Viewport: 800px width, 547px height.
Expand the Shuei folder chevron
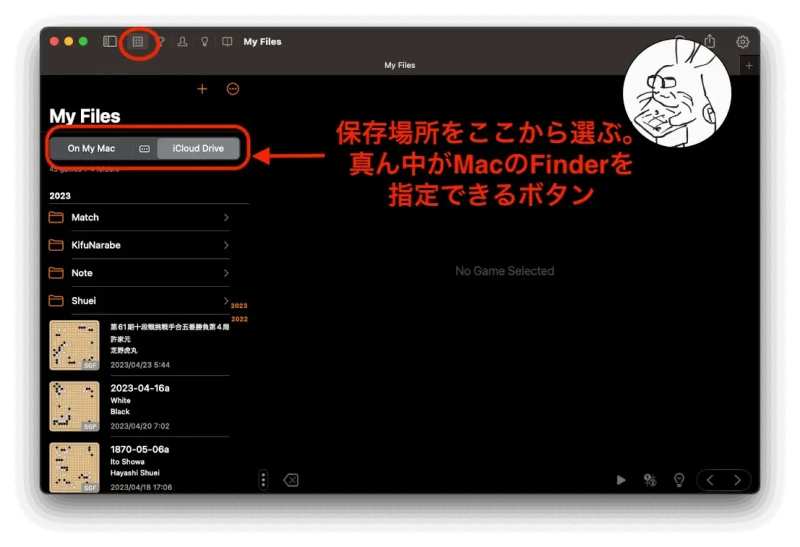[x=226, y=301]
